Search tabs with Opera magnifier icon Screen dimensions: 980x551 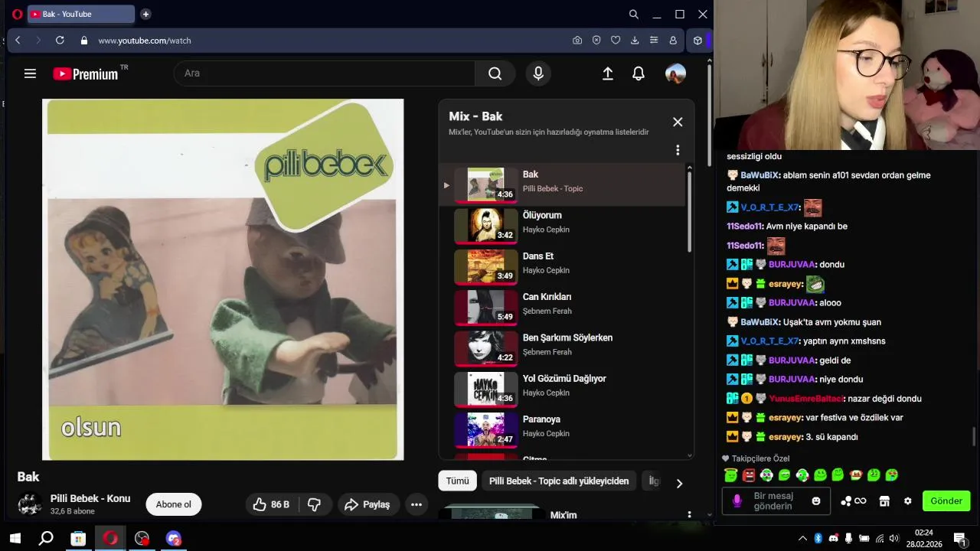pos(634,14)
